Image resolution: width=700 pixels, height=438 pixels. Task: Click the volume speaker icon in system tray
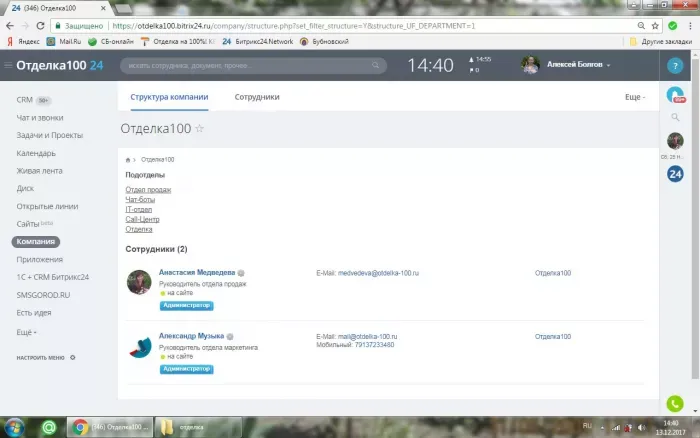(642, 428)
